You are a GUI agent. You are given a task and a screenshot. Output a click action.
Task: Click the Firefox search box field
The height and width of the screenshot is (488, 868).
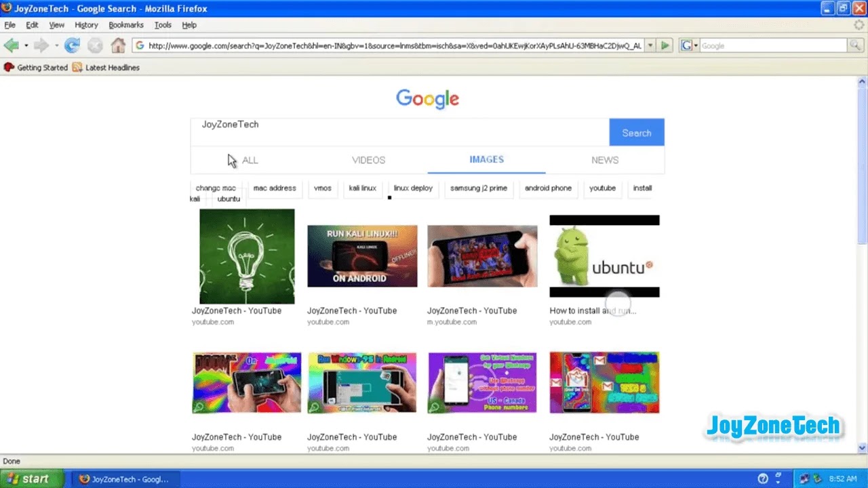click(773, 45)
